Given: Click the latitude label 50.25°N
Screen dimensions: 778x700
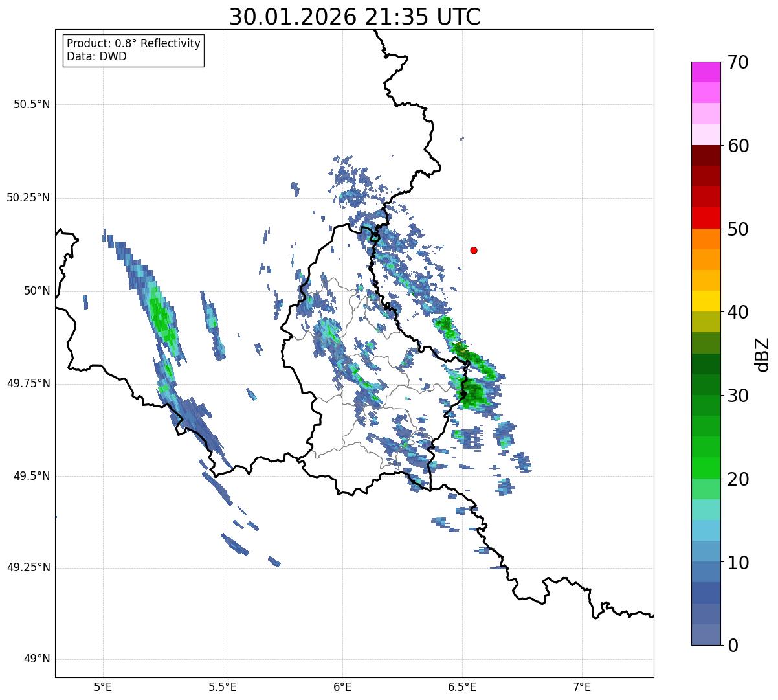Looking at the screenshot, I should (28, 198).
